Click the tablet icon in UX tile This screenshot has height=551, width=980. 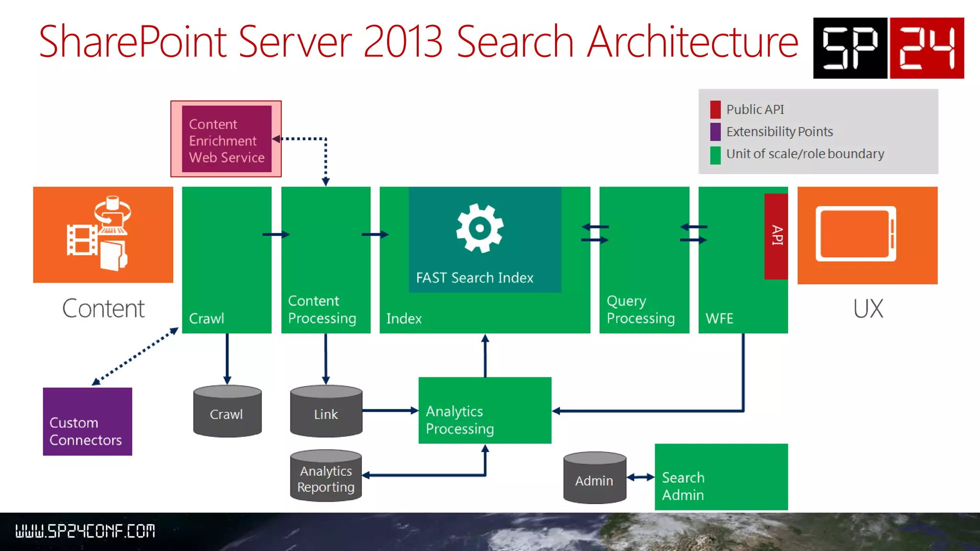coord(856,233)
